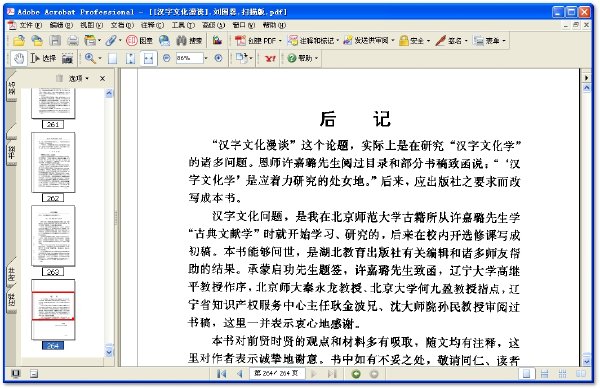Open the 编辑(E) menu

[x=61, y=25]
